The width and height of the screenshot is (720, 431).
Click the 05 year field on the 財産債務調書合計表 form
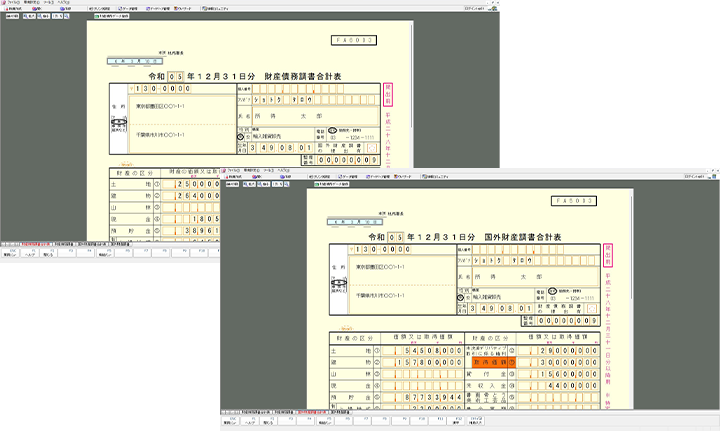[177, 76]
